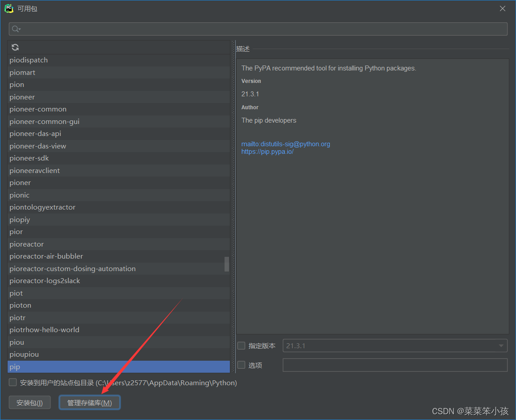Click the Install Package button
Image resolution: width=516 pixels, height=420 pixels.
click(x=29, y=403)
